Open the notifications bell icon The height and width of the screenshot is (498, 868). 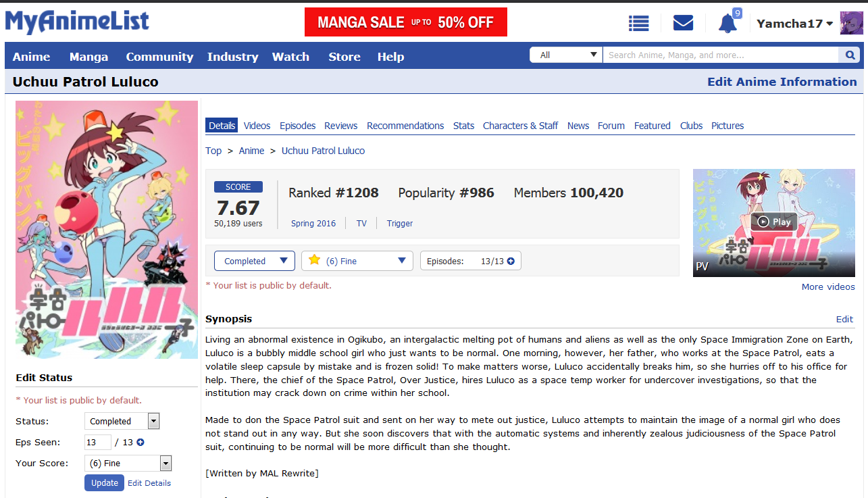click(727, 24)
